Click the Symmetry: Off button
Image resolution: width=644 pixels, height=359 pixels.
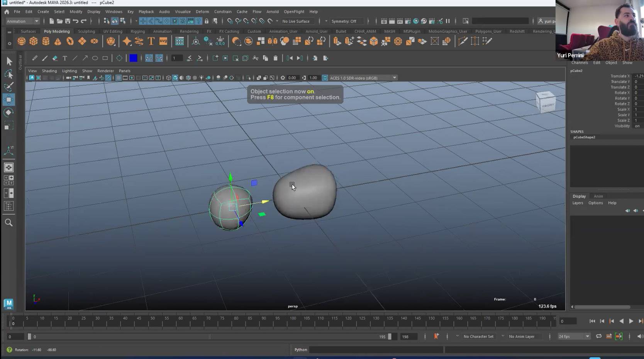coord(344,21)
